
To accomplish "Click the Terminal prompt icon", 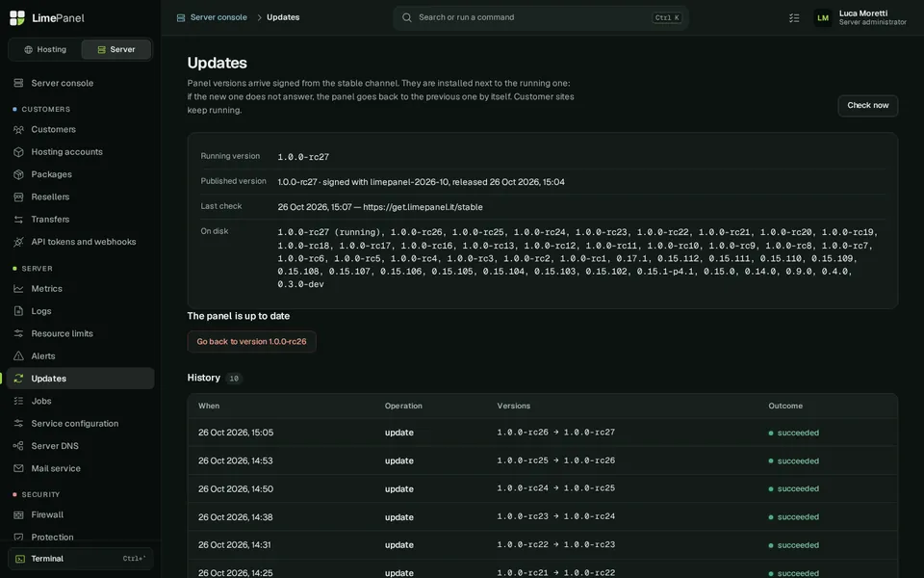I will tap(20, 559).
